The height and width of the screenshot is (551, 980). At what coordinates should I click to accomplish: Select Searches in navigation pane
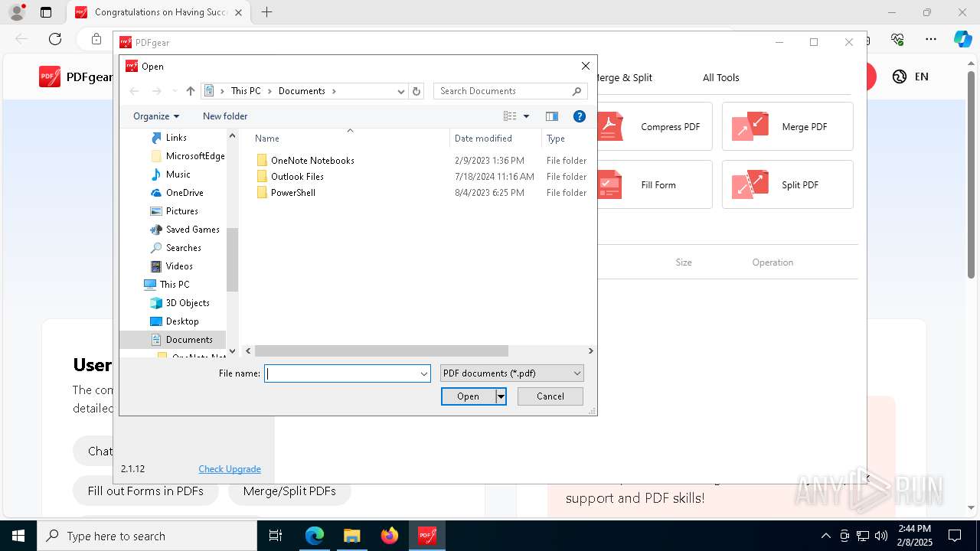183,248
